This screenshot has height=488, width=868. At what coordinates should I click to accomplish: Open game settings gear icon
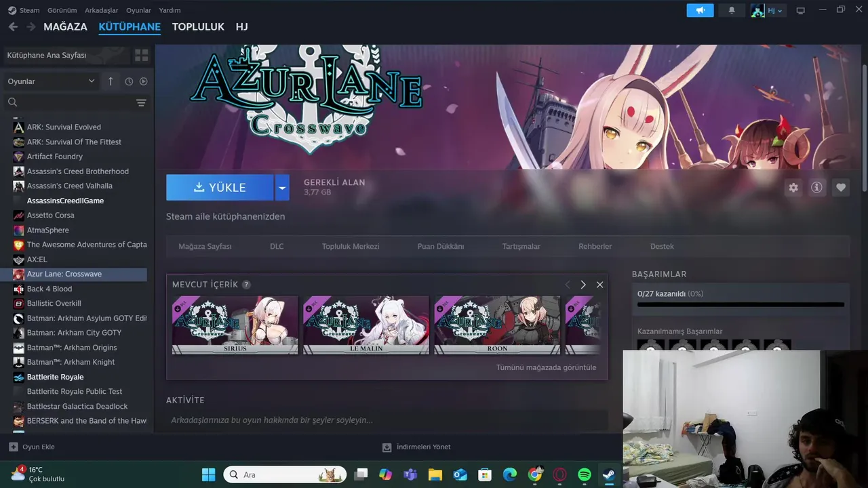tap(793, 188)
